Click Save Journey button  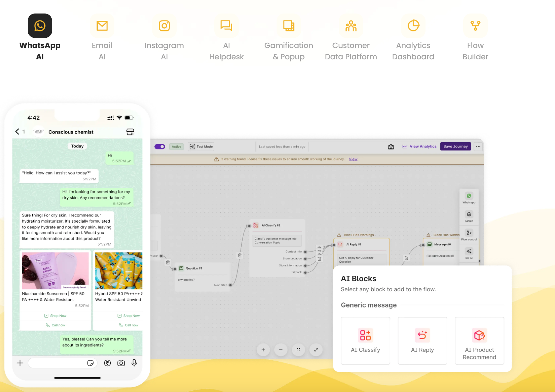(x=455, y=146)
